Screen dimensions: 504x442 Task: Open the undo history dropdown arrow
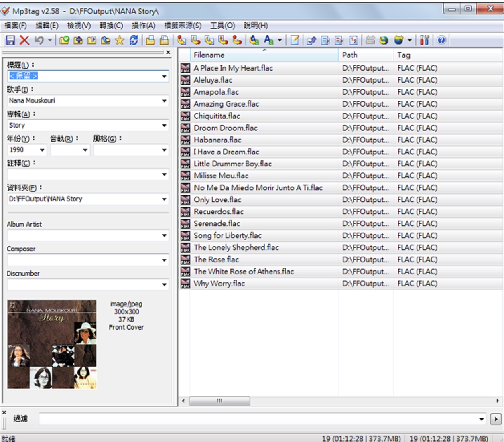(50, 40)
